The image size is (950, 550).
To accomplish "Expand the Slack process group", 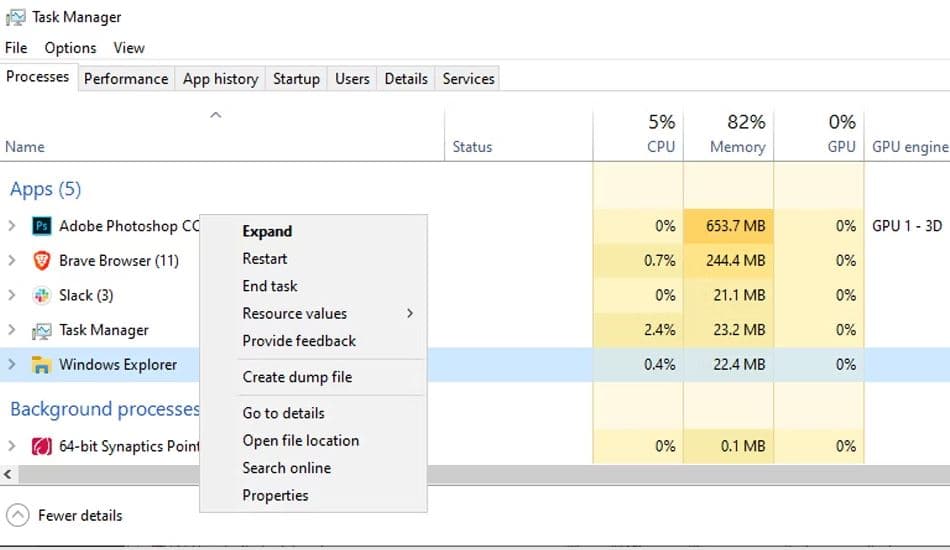I will 12,295.
